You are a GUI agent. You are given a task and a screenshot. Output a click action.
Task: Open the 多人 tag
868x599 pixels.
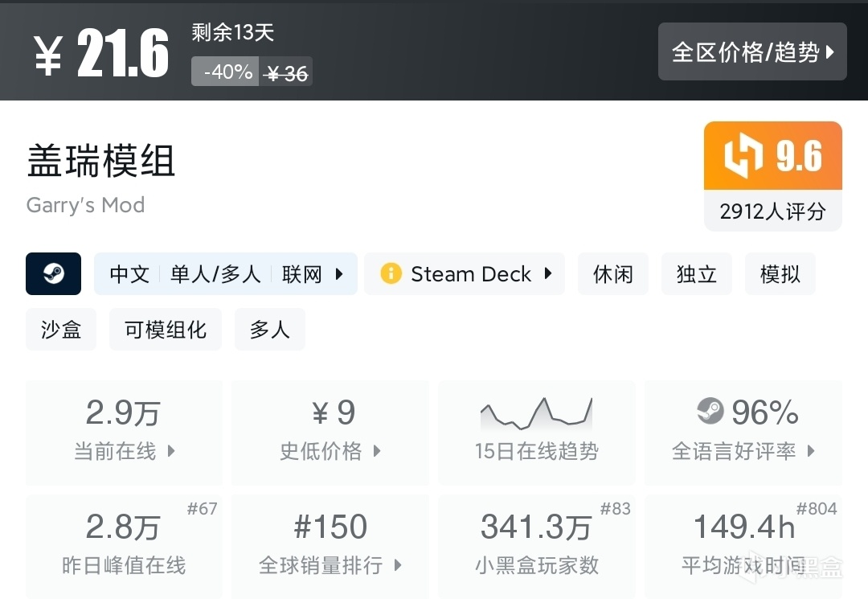tap(269, 330)
